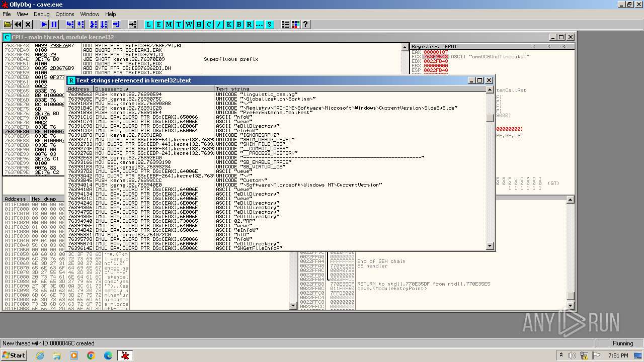Screen dimensions: 644x362
Task: Show Threads window with T button
Action: click(x=179, y=24)
